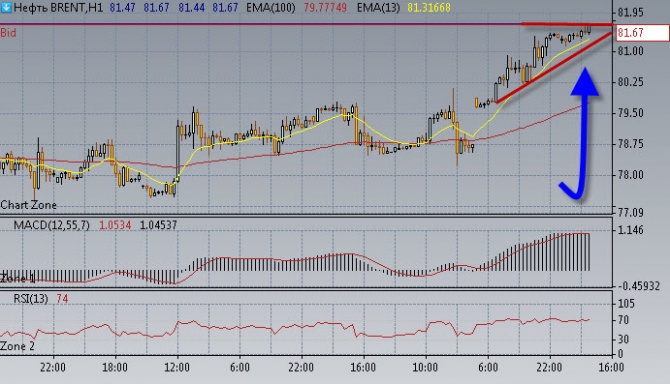
Task: Click the EMA(13) indicator label
Action: tap(378, 7)
